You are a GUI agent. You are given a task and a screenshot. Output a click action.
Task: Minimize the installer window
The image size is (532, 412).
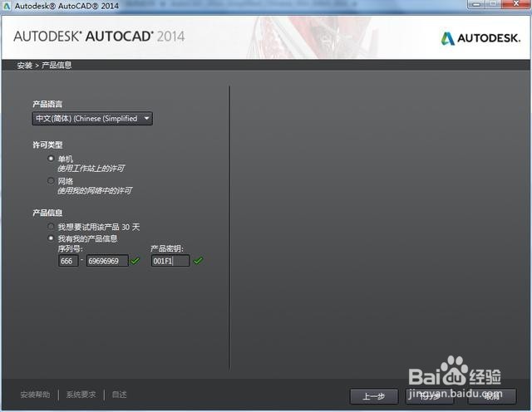click(x=476, y=4)
